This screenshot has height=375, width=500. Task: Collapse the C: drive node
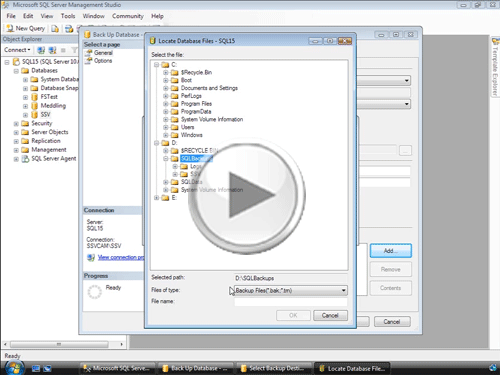(156, 65)
